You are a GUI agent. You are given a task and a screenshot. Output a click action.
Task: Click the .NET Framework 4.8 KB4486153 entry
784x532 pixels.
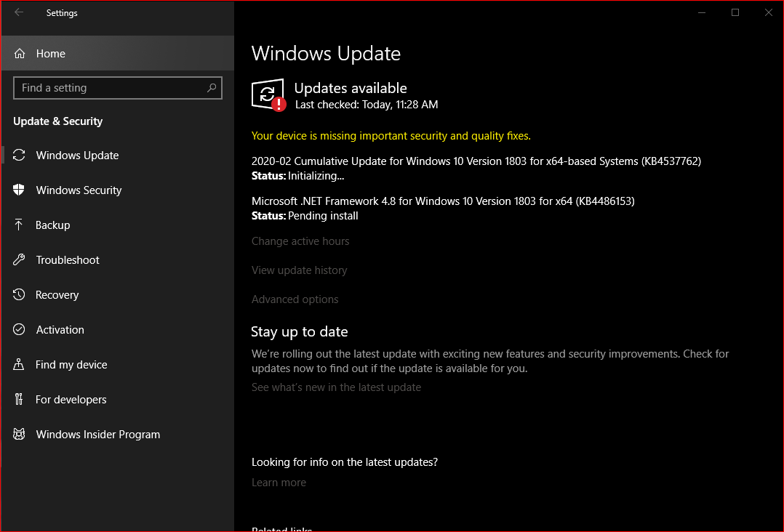(443, 201)
